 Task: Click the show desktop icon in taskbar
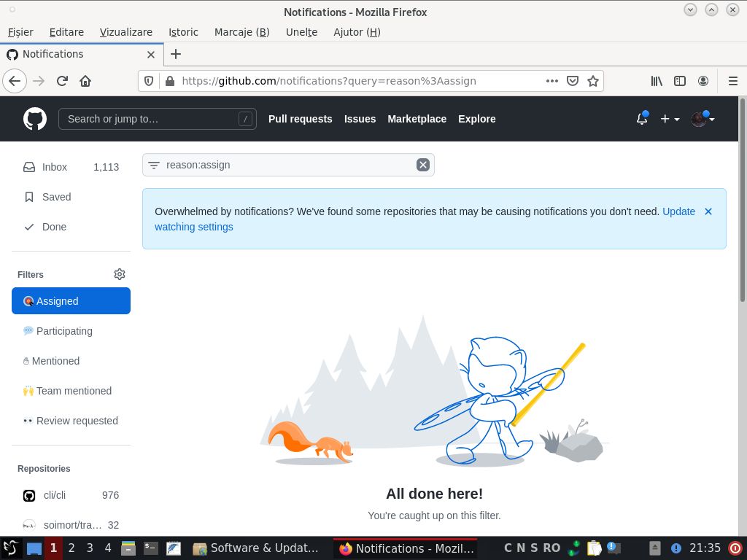pyautogui.click(x=34, y=548)
